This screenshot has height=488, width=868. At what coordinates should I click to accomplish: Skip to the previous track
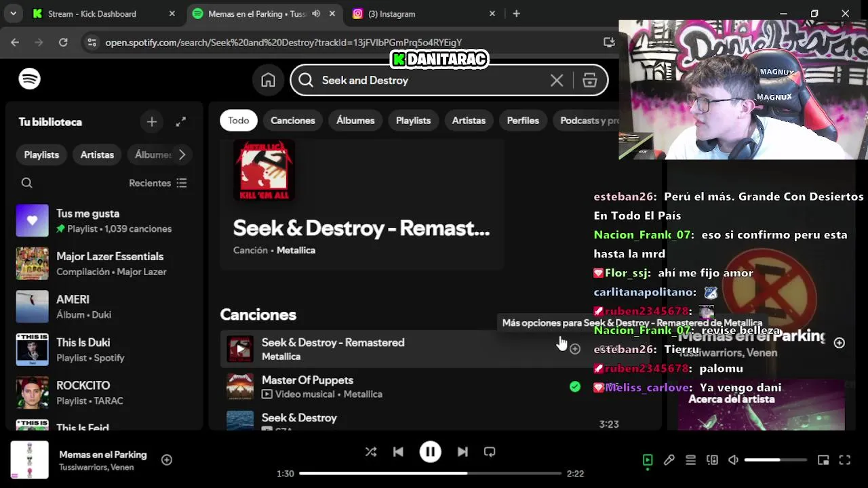click(398, 452)
